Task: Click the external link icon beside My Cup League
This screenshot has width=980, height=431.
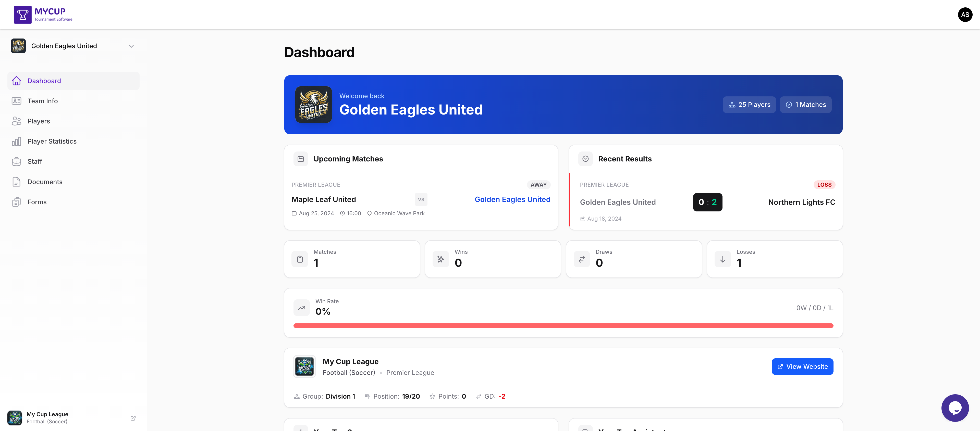Action: pos(133,418)
